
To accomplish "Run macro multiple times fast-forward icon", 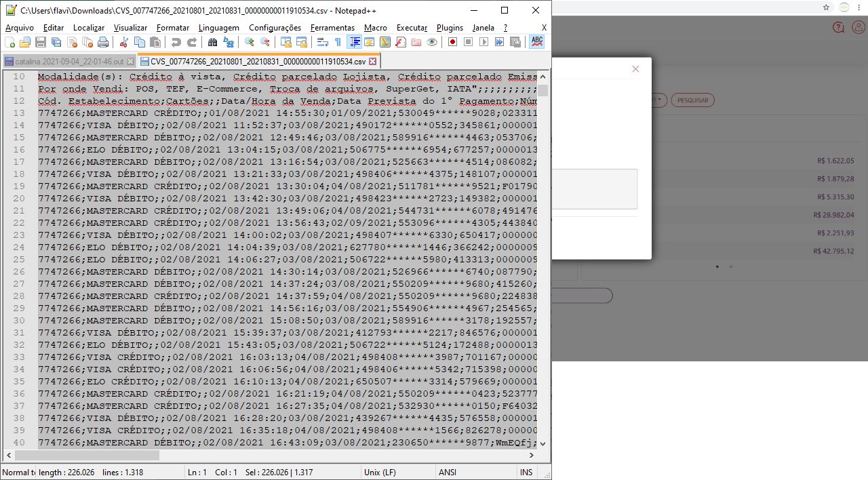I will click(500, 42).
